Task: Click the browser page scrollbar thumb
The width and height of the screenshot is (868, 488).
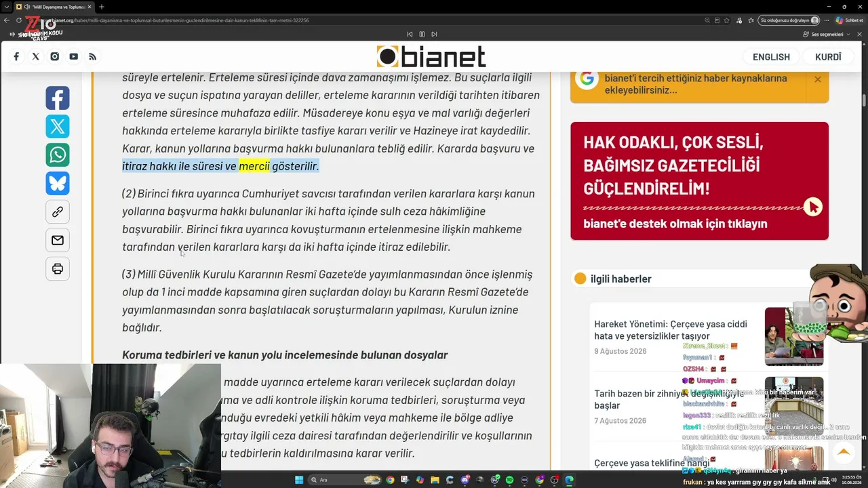Action: tap(864, 101)
